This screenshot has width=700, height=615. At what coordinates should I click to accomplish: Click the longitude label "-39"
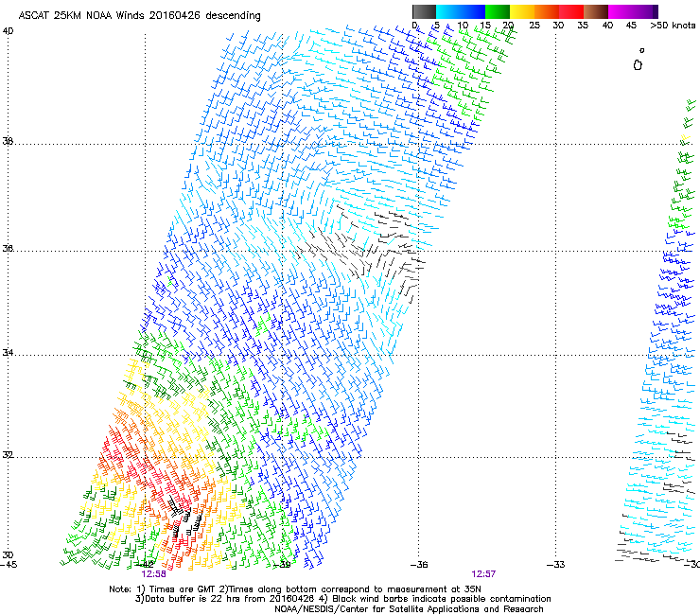coord(282,565)
